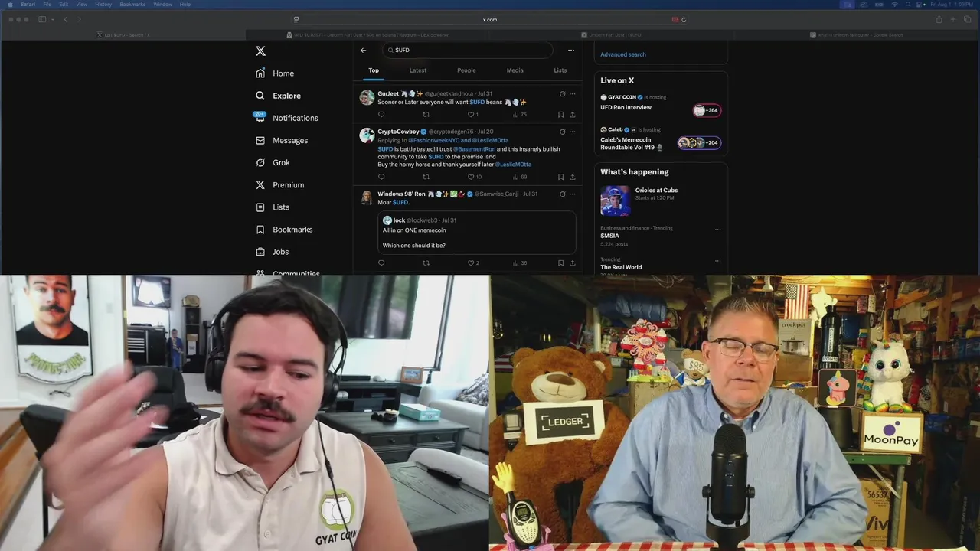Screen dimensions: 980x551
Task: Repost GurJeet's post
Action: click(x=426, y=115)
